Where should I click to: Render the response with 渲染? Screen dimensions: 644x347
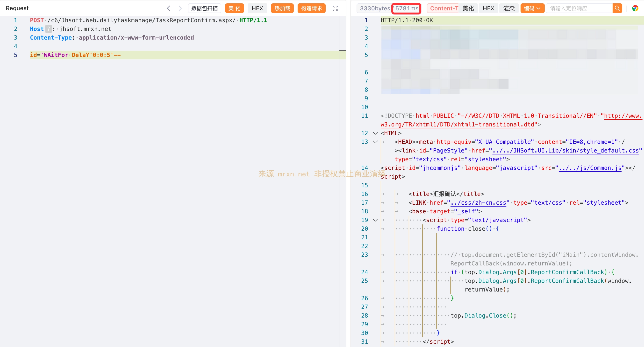tap(509, 8)
